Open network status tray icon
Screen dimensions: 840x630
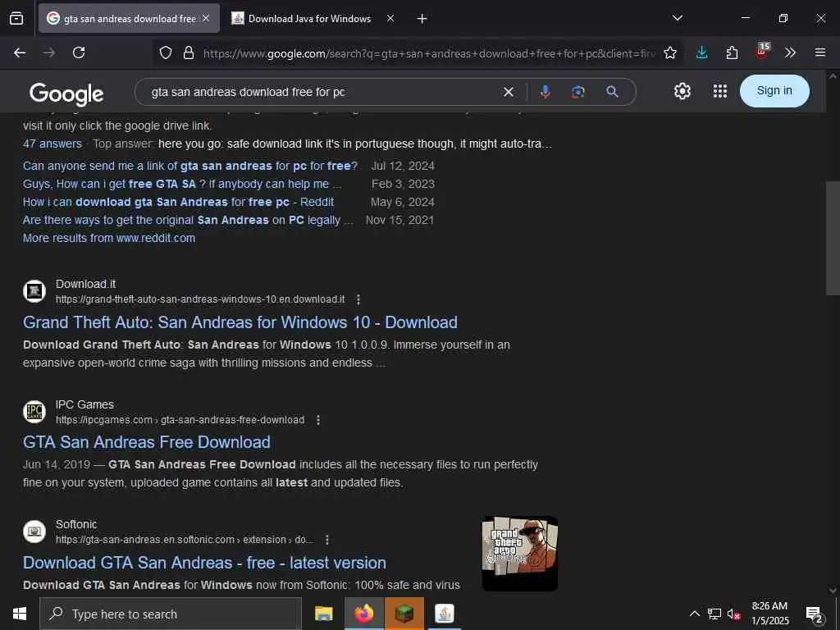pyautogui.click(x=714, y=614)
